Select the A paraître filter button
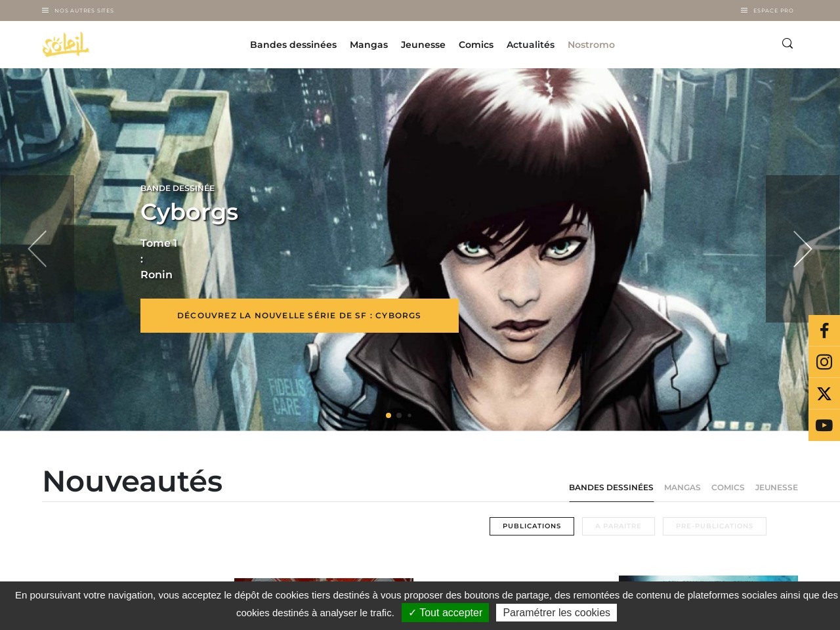Viewport: 840px width, 630px height. (618, 526)
